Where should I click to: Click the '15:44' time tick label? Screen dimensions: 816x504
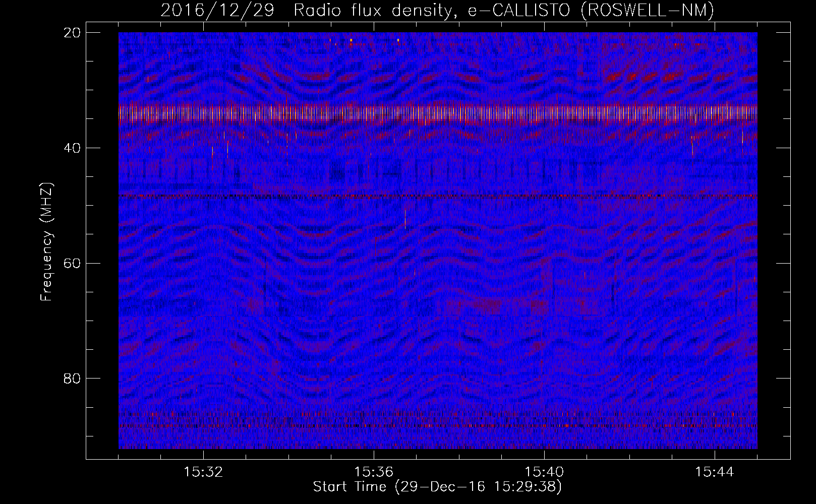[715, 472]
